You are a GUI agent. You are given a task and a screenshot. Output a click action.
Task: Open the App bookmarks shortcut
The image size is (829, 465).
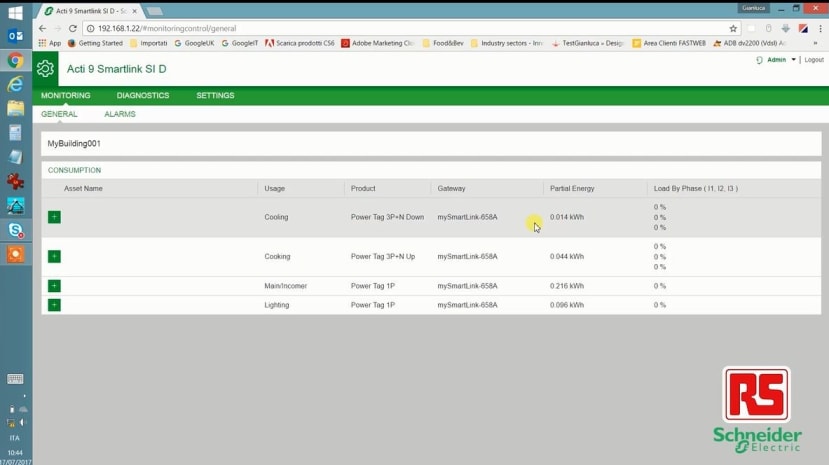click(x=50, y=43)
